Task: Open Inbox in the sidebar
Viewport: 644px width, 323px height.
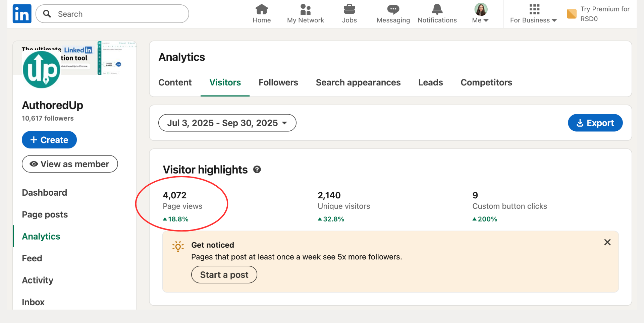Action: (x=33, y=302)
